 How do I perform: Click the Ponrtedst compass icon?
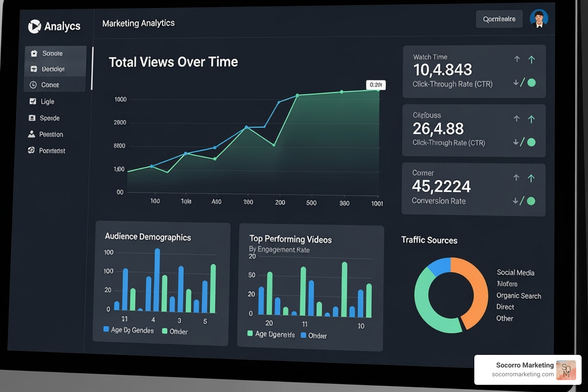(x=31, y=150)
